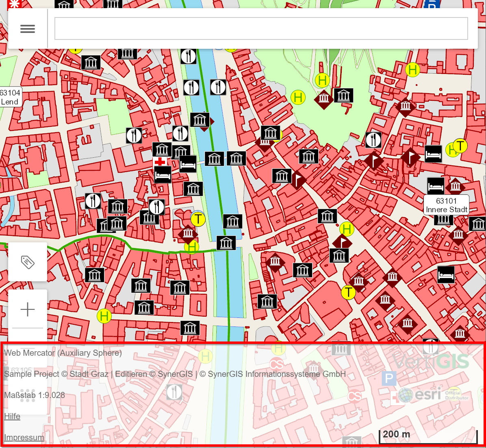Click the dotted grid handle in the bottom panel

[27, 395]
